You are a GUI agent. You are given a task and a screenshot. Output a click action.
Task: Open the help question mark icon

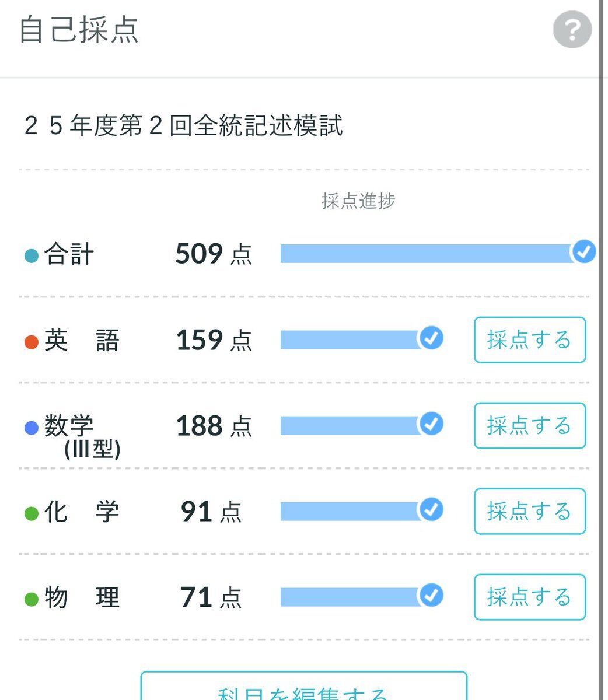coord(572,30)
